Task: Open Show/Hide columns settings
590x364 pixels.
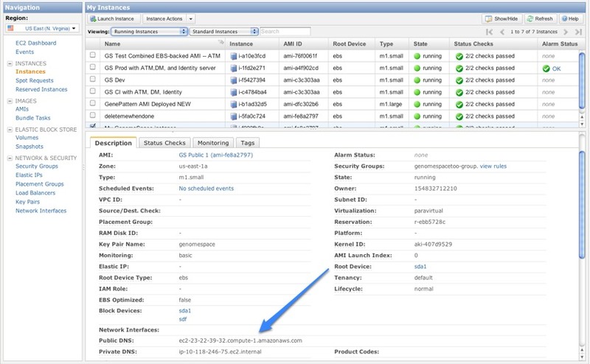Action: (x=502, y=18)
